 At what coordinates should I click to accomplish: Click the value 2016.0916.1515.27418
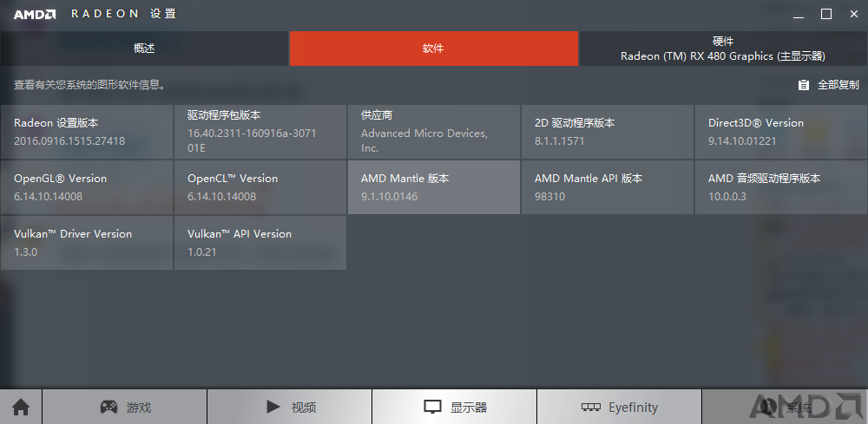[x=69, y=141]
